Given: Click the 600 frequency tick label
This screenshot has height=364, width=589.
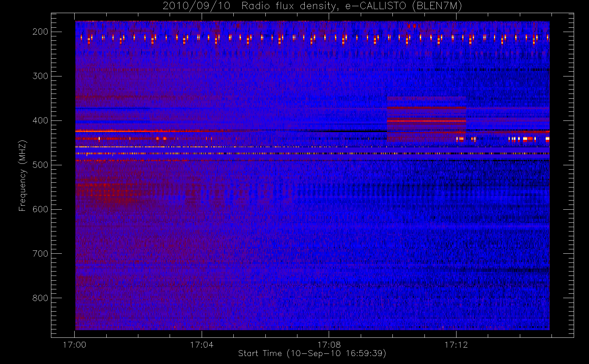Looking at the screenshot, I should [x=40, y=209].
